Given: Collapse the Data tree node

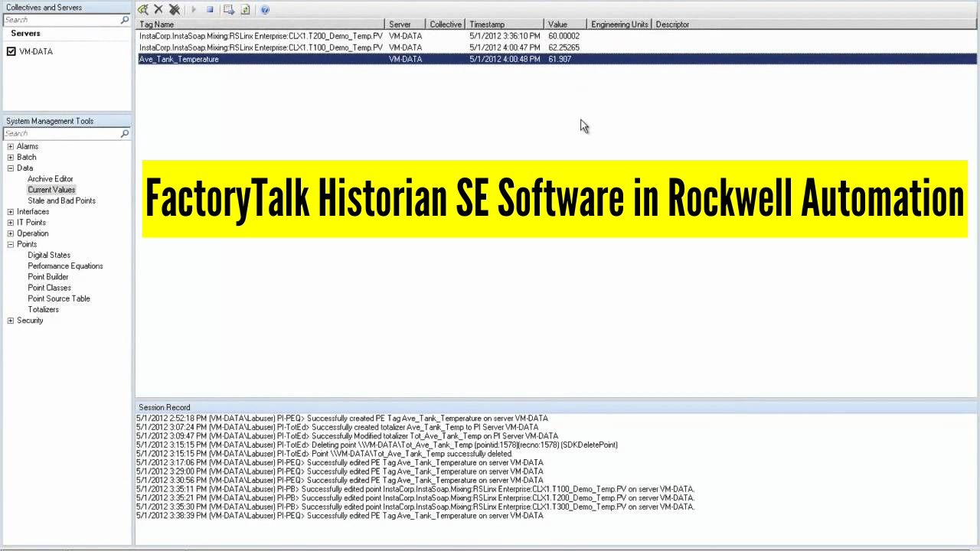Looking at the screenshot, I should pos(11,168).
